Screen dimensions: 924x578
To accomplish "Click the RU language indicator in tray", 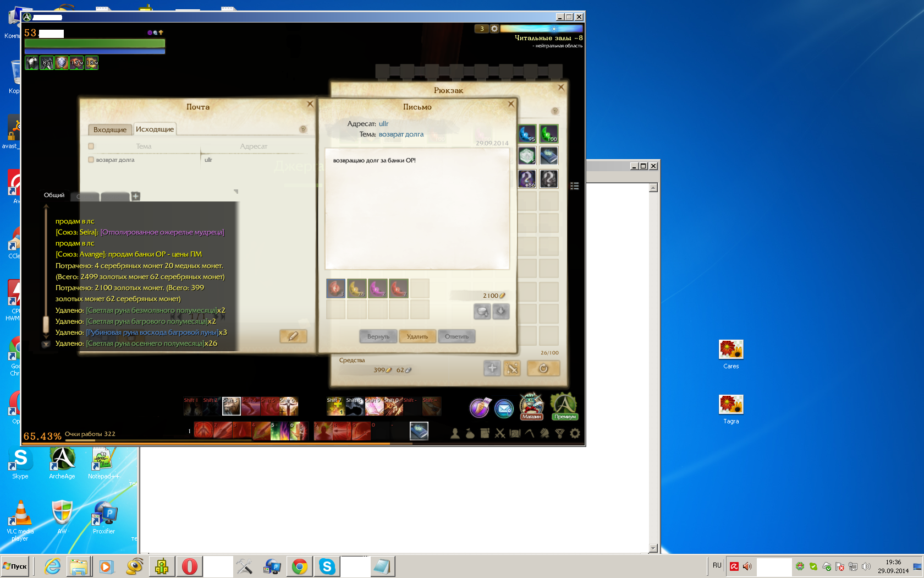I will (x=717, y=565).
